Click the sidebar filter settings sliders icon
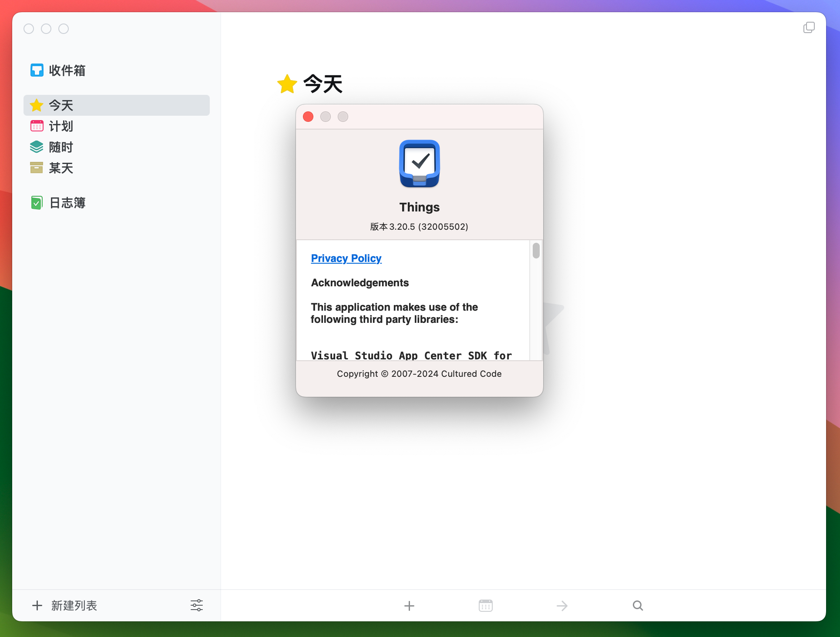 (197, 605)
